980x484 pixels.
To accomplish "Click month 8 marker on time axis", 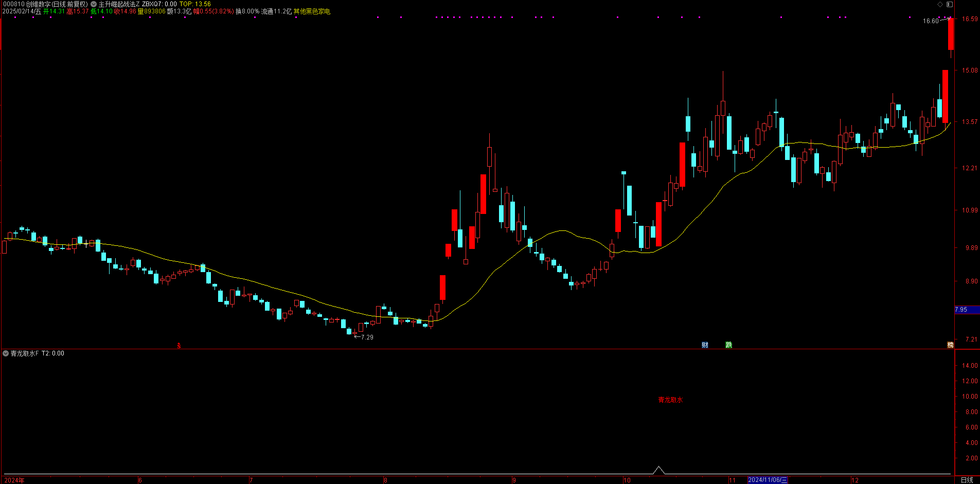I will (385, 480).
